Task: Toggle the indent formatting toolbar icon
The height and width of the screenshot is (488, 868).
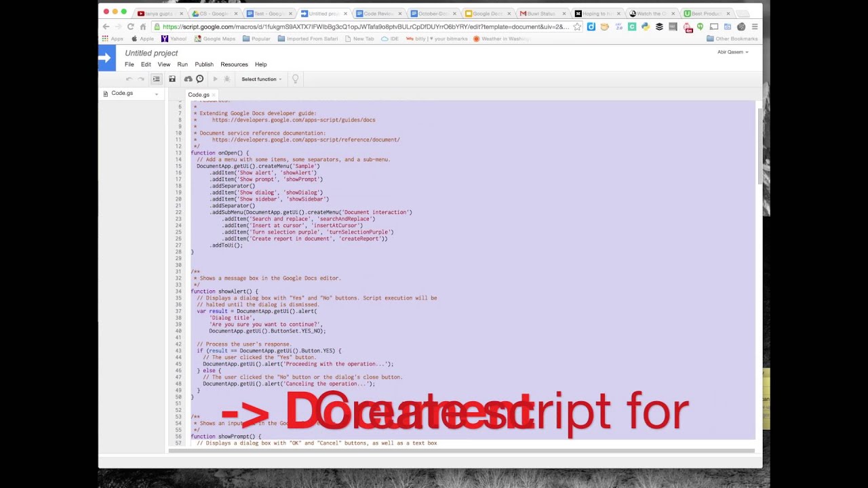Action: pyautogui.click(x=156, y=79)
